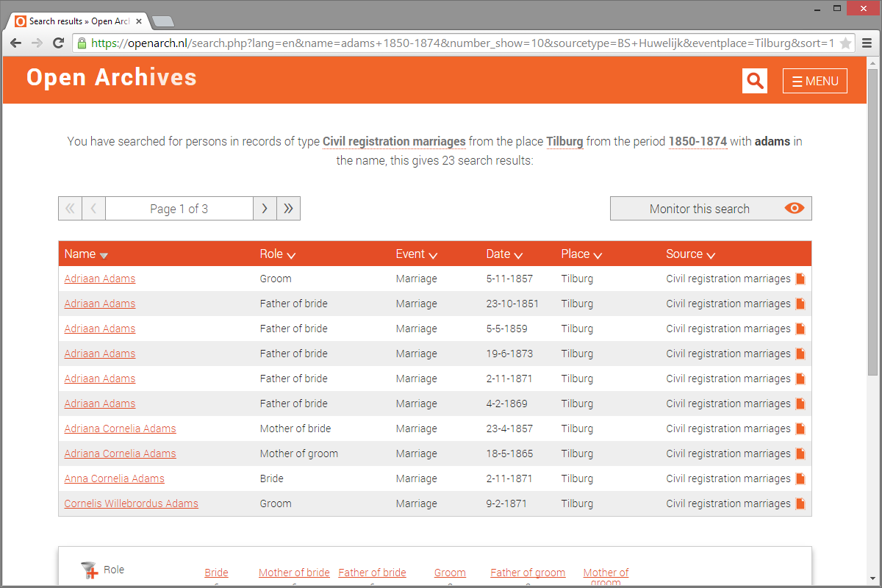
Task: Open Chrome hamburger menu
Action: (x=867, y=43)
